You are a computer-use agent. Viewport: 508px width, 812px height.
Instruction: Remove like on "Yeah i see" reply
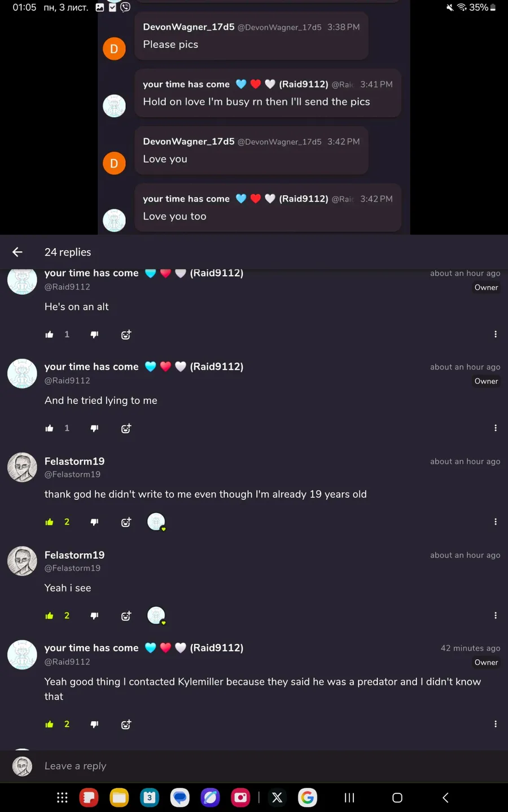click(49, 616)
